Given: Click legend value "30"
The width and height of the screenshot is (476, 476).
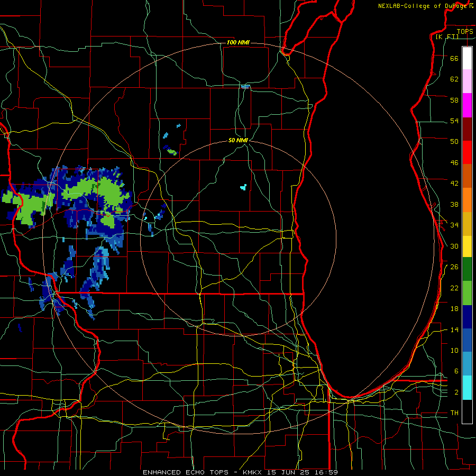Looking at the screenshot, I should [454, 246].
